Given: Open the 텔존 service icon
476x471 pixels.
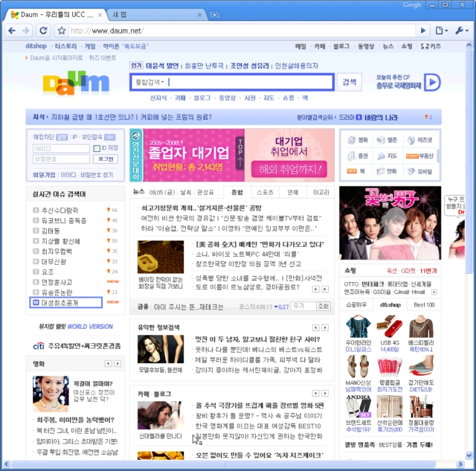Looking at the screenshot, I should pos(387,140).
